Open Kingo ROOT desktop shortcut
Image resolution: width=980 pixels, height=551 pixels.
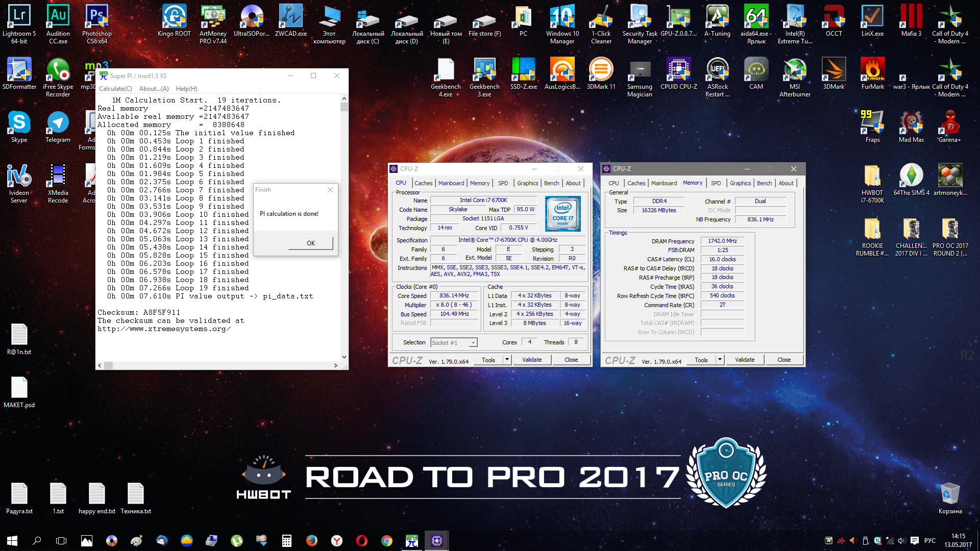point(174,20)
